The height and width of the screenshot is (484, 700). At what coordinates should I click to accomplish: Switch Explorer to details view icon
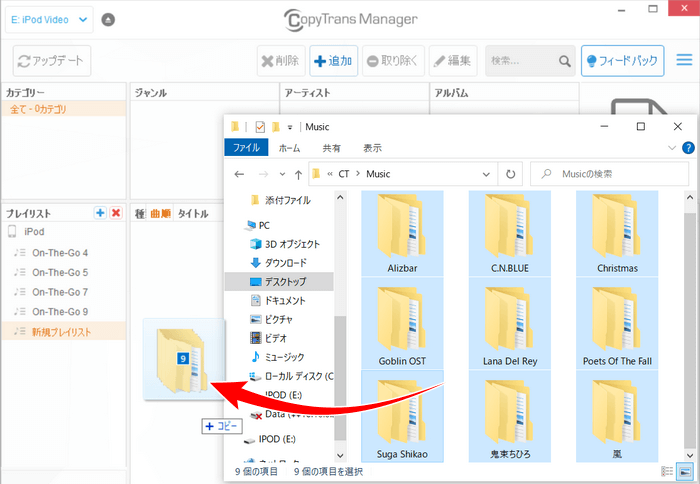click(667, 471)
